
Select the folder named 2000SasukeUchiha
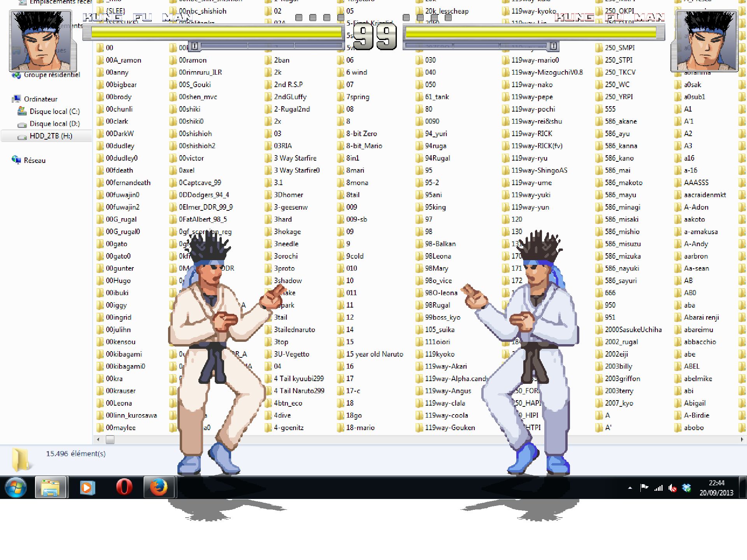(x=633, y=330)
